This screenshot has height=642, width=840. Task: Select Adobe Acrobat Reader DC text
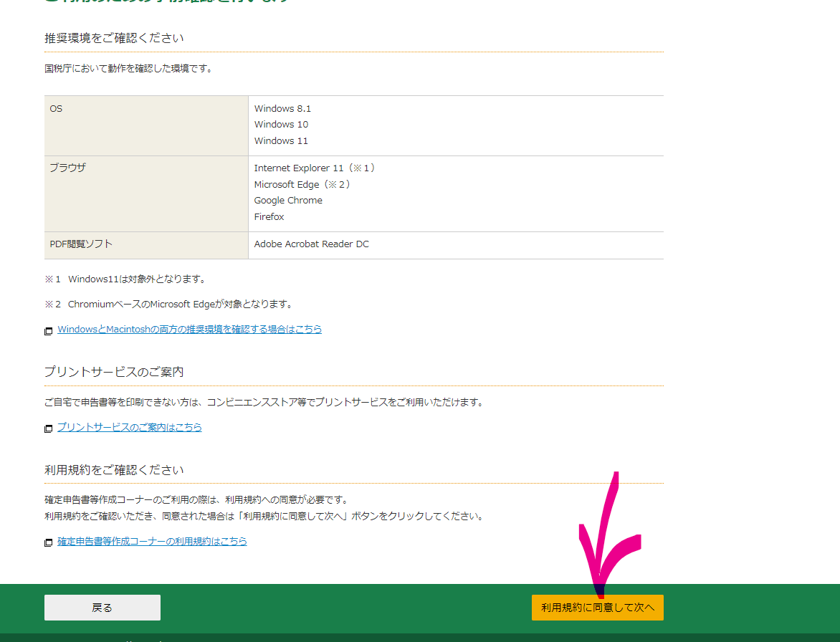(311, 244)
